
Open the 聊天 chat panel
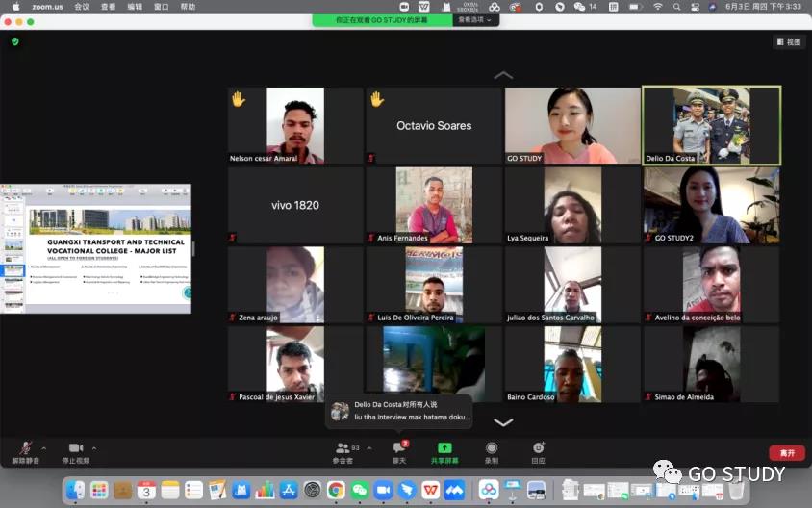(x=398, y=450)
